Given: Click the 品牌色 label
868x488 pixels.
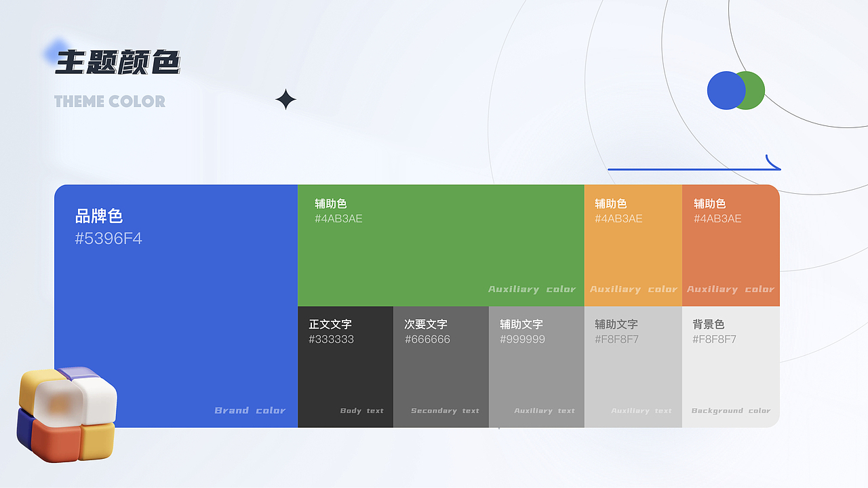Looking at the screenshot, I should pos(99,216).
